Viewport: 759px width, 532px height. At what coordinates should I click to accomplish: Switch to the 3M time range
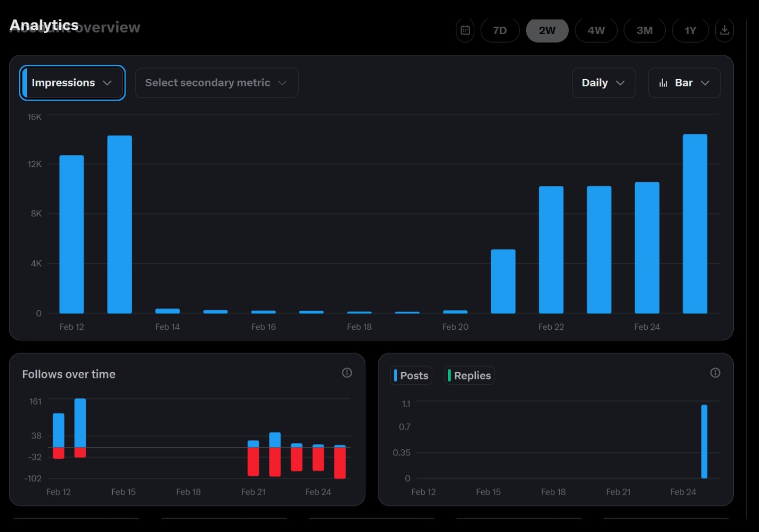pos(644,31)
